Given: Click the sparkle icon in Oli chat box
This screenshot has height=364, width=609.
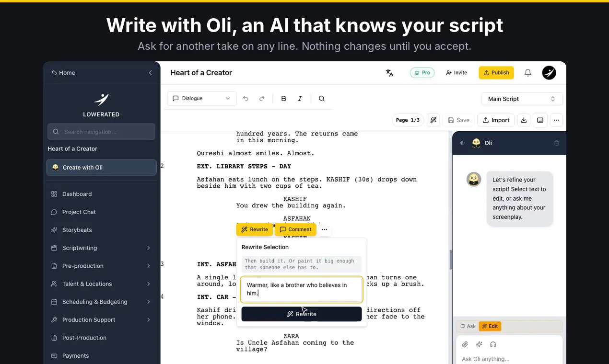Looking at the screenshot, I should point(479,344).
